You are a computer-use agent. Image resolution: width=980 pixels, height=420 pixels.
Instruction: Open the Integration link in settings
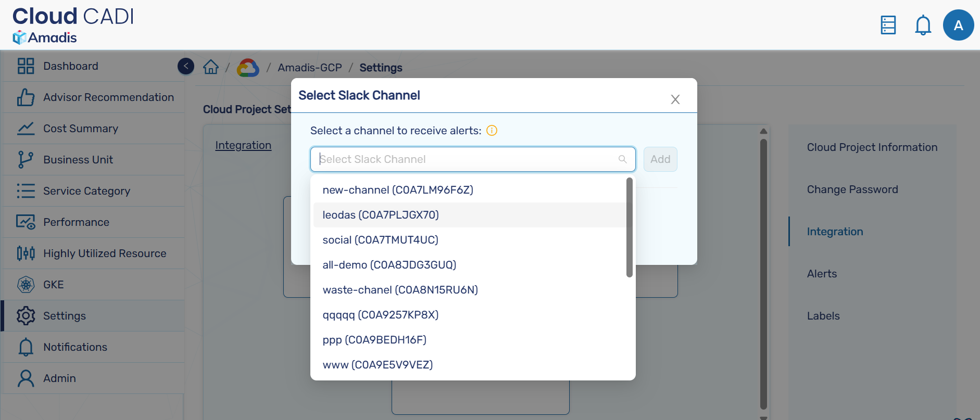tap(243, 145)
